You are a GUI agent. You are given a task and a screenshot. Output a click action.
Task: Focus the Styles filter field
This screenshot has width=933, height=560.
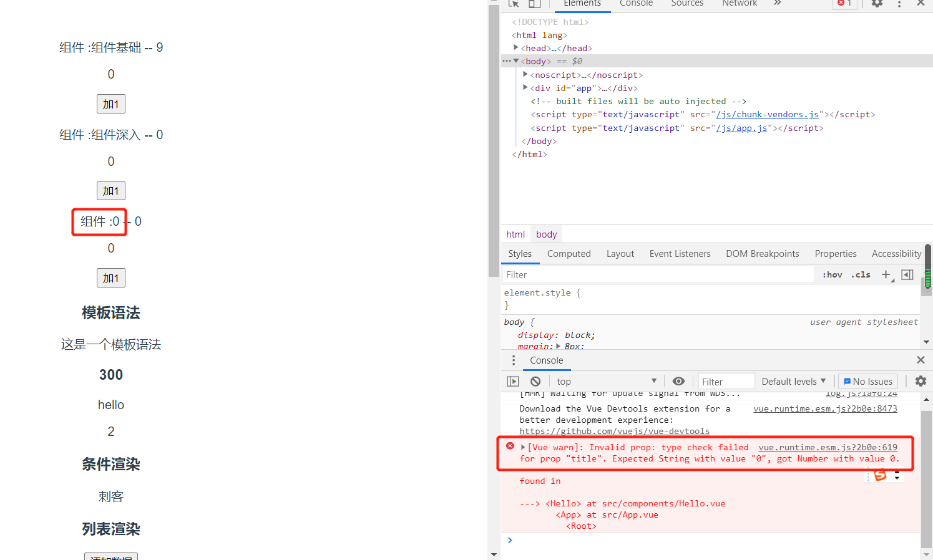click(658, 274)
